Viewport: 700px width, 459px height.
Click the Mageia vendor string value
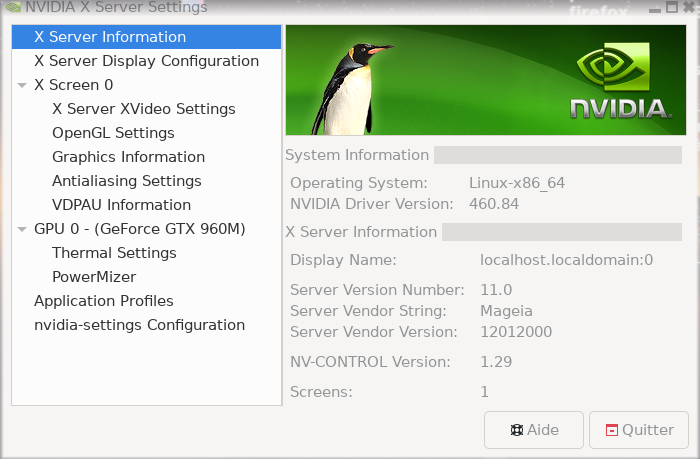point(506,311)
